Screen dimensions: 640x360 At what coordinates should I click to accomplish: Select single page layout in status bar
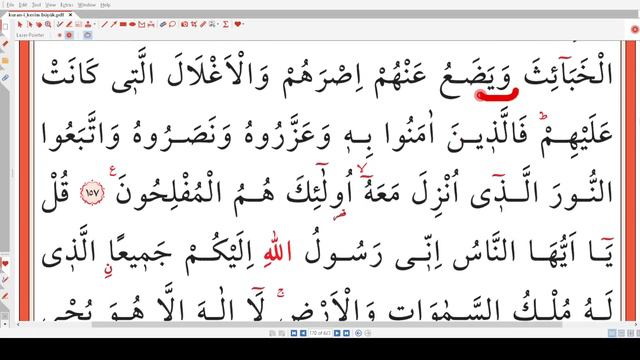612,333
